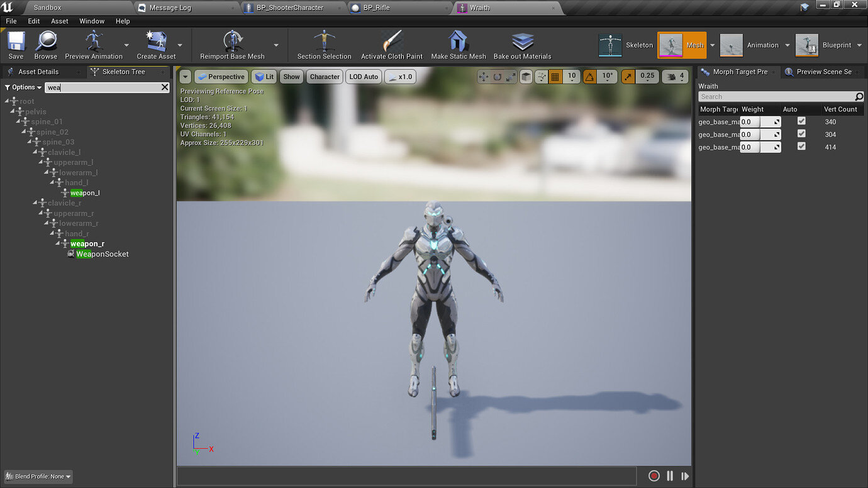
Task: Click the Section Selection icon
Action: click(x=324, y=42)
